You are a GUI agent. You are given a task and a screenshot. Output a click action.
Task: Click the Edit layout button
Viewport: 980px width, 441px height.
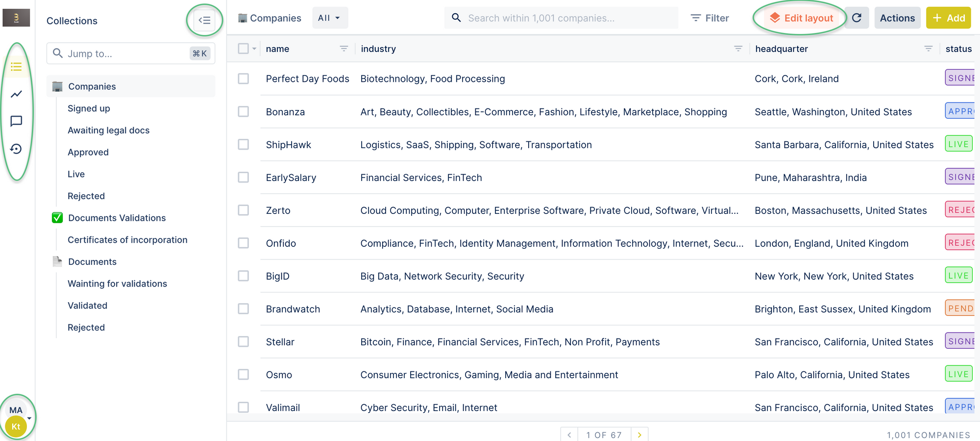(x=801, y=18)
